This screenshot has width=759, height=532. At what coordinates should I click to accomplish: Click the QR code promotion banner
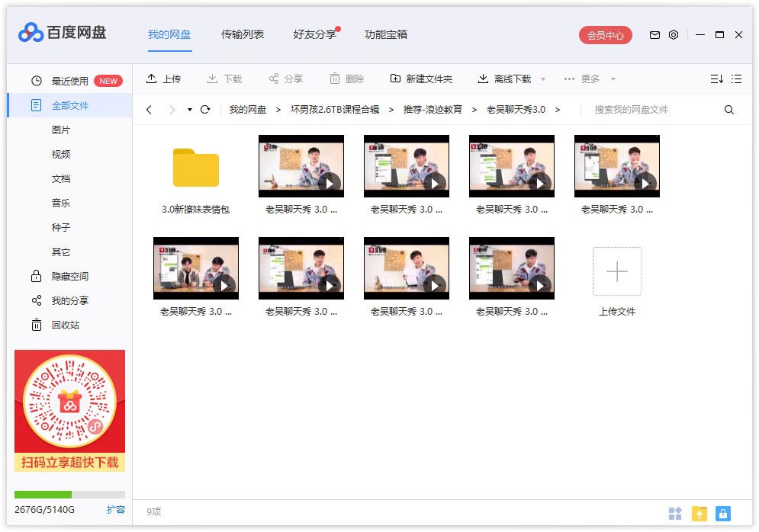(69, 411)
